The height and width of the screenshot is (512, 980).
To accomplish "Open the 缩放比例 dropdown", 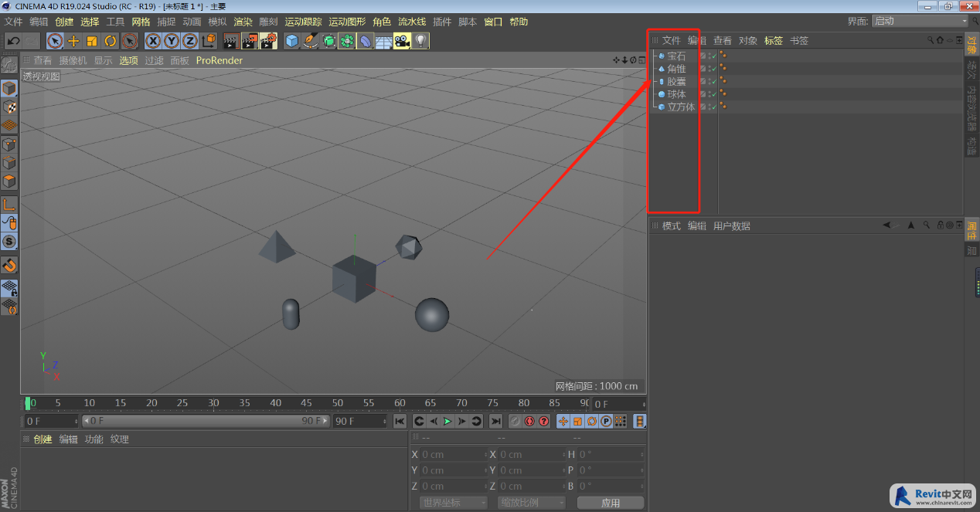I will click(532, 502).
